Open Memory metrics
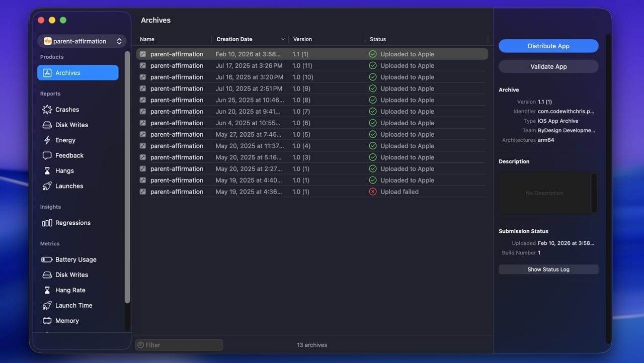The height and width of the screenshot is (363, 644). pyautogui.click(x=78, y=321)
